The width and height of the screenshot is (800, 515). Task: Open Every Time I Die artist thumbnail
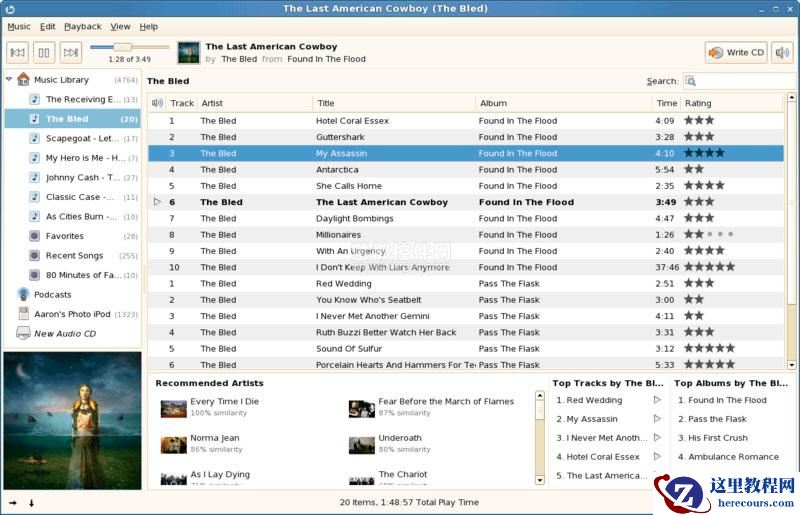click(173, 408)
